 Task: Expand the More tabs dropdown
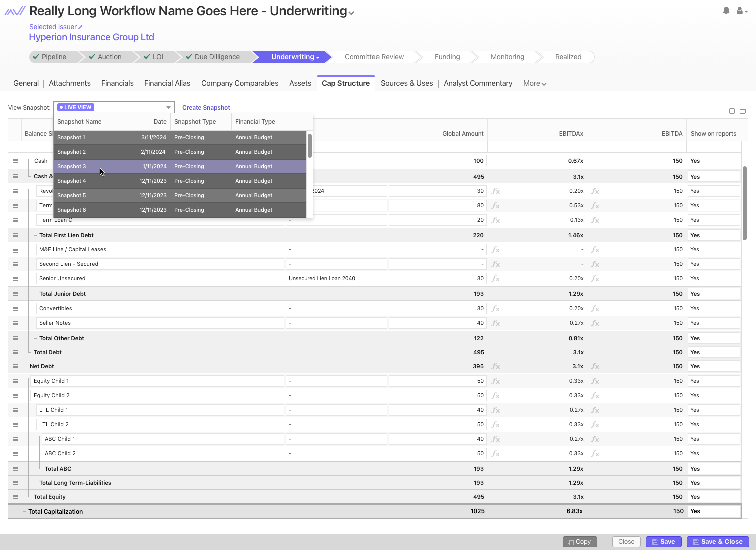point(534,84)
